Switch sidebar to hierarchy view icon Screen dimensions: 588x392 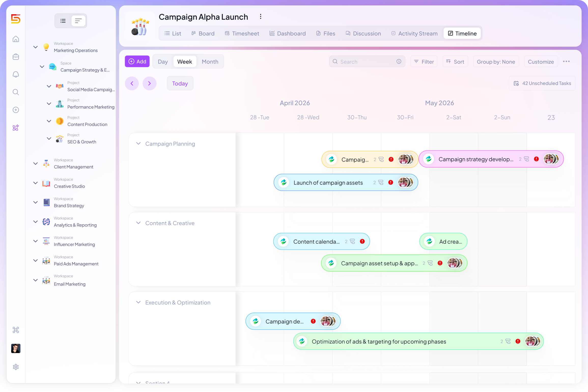[x=78, y=21]
